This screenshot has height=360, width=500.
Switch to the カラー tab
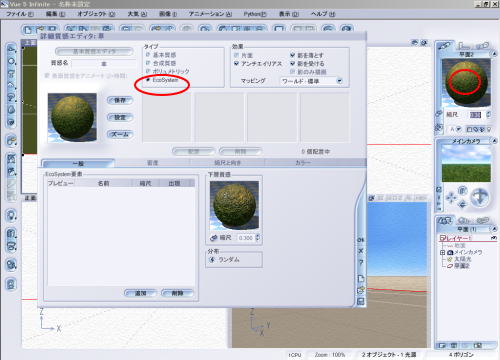pos(303,163)
